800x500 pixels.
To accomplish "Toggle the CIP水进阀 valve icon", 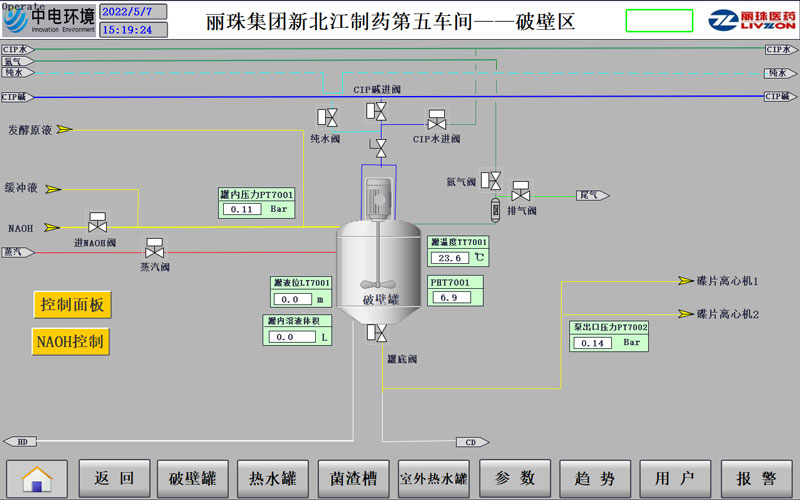I will pos(436,119).
